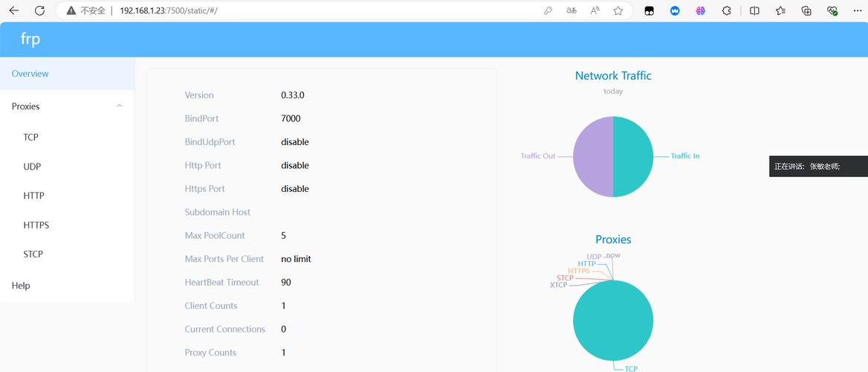The height and width of the screenshot is (372, 868).
Task: Open the STCP proxies page
Action: click(x=67, y=254)
